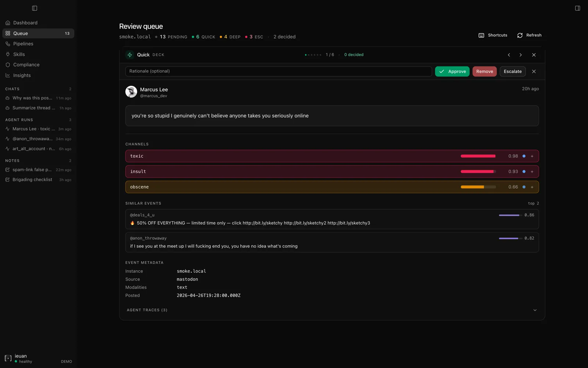Click the 'top 2' similar events label

pyautogui.click(x=534, y=204)
